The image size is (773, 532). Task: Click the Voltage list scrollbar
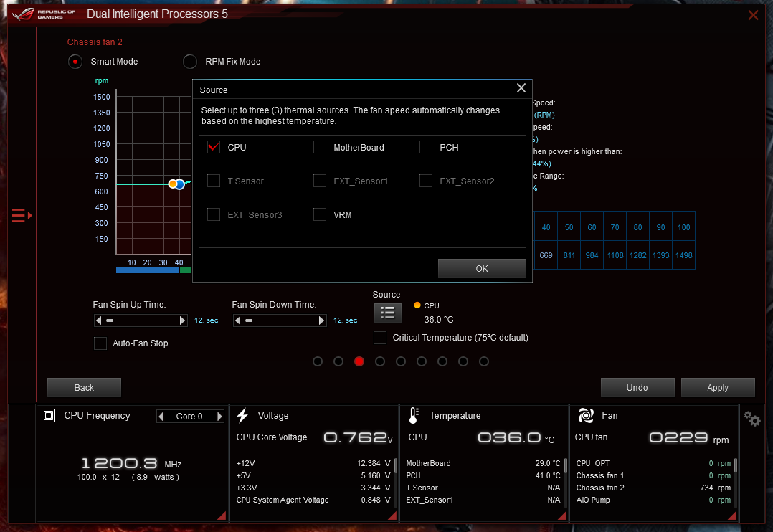click(395, 465)
